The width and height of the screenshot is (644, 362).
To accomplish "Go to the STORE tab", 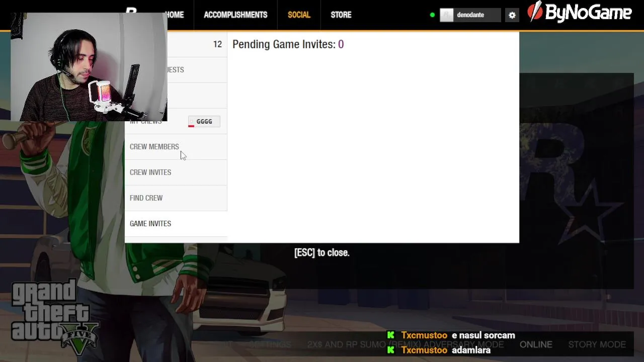I will pos(341,15).
